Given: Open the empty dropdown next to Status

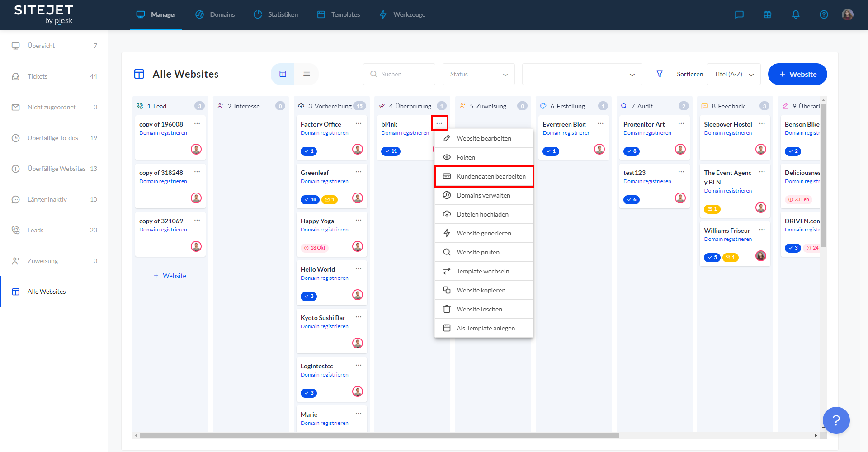Looking at the screenshot, I should (582, 74).
